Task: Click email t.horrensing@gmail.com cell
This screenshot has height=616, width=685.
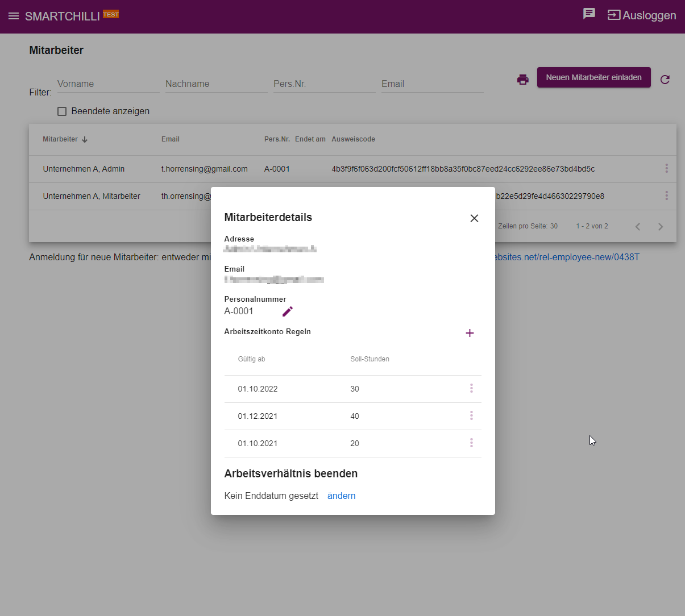Action: (205, 169)
